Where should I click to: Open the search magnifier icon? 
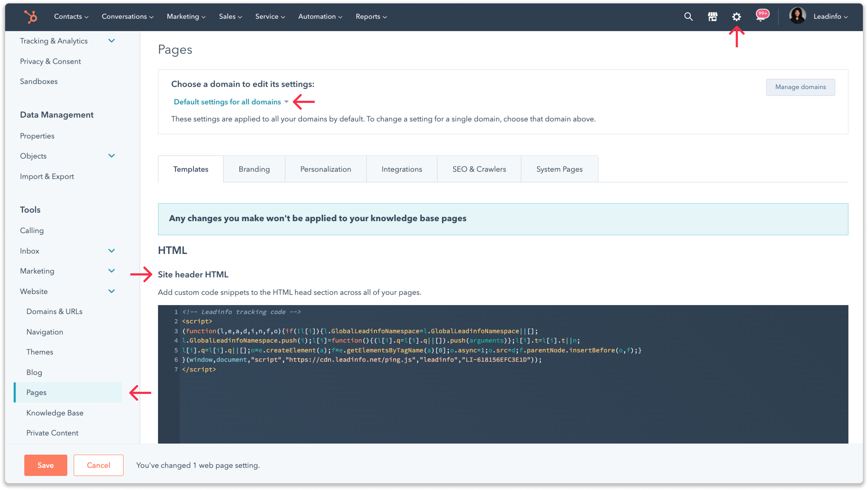click(x=688, y=17)
